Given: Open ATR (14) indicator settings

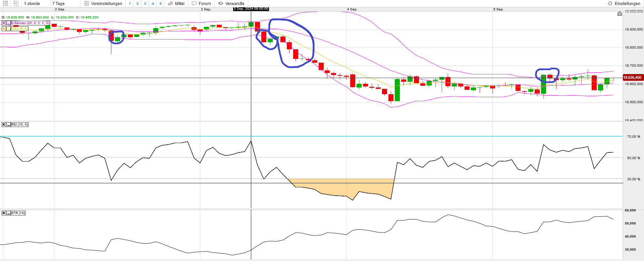Looking at the screenshot, I should tap(18, 213).
